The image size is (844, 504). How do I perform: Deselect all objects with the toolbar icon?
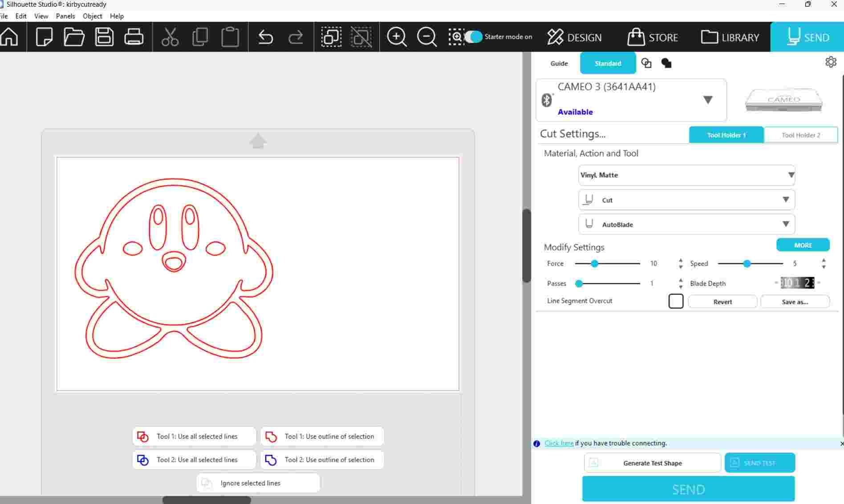pos(361,36)
